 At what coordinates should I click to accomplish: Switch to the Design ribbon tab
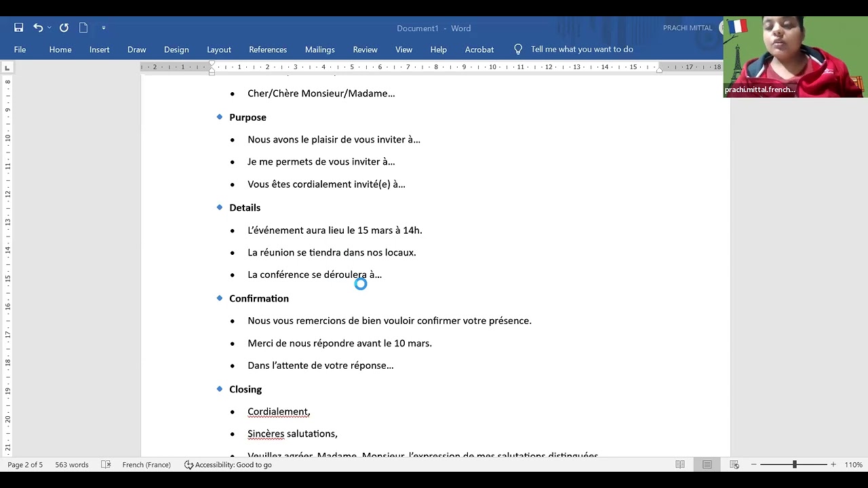click(x=176, y=49)
